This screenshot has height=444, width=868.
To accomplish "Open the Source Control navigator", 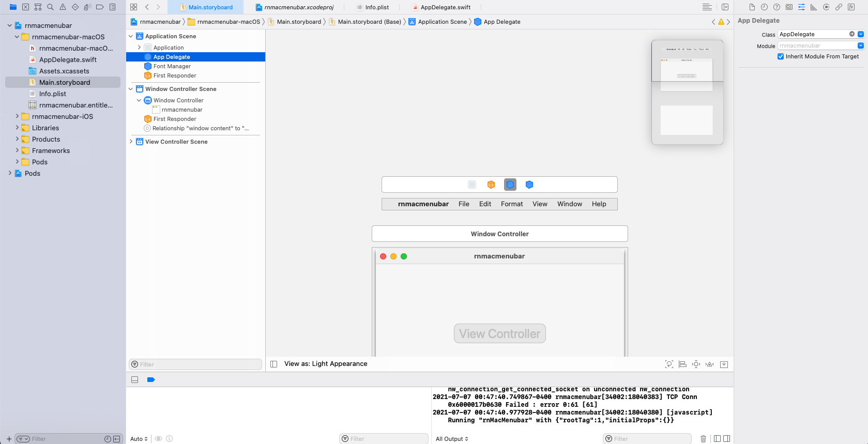I will click(25, 7).
